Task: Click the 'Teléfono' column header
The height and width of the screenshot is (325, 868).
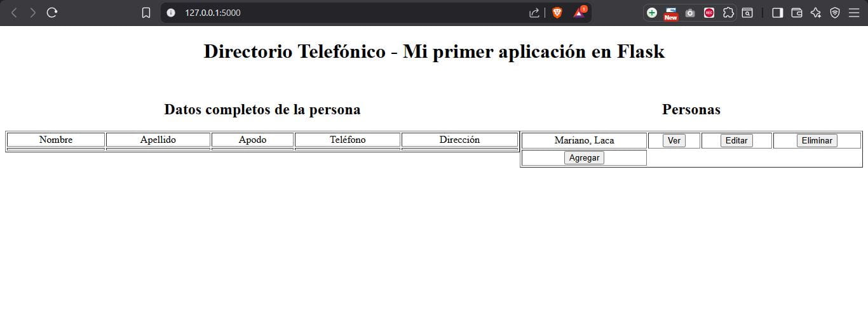Action: [x=348, y=140]
